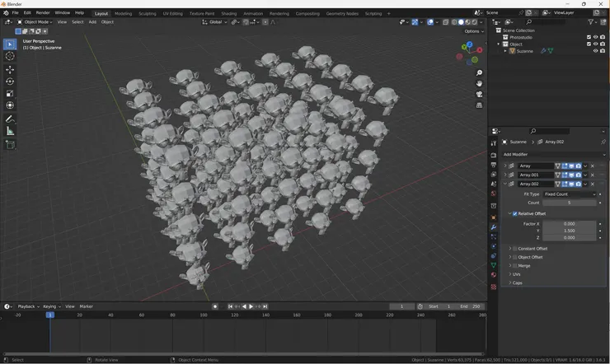Switch to the Sculpting workspace tab

pos(147,13)
